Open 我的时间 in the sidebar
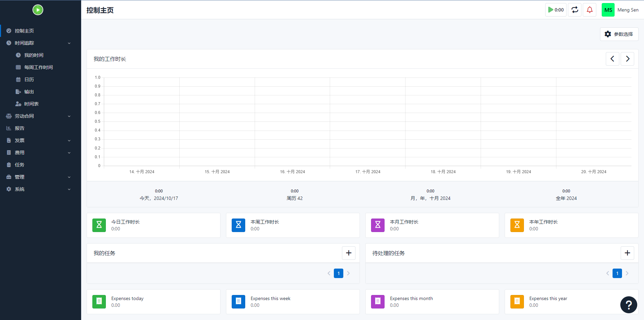 (x=34, y=55)
